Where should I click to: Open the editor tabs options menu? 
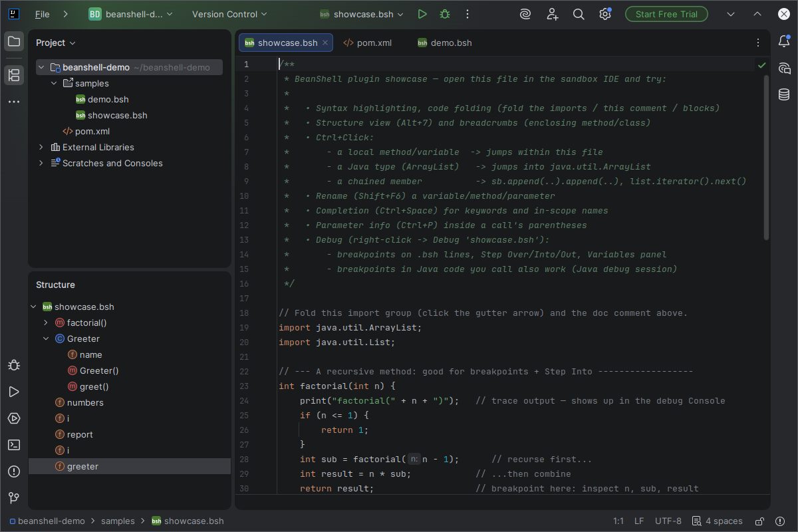coord(757,43)
